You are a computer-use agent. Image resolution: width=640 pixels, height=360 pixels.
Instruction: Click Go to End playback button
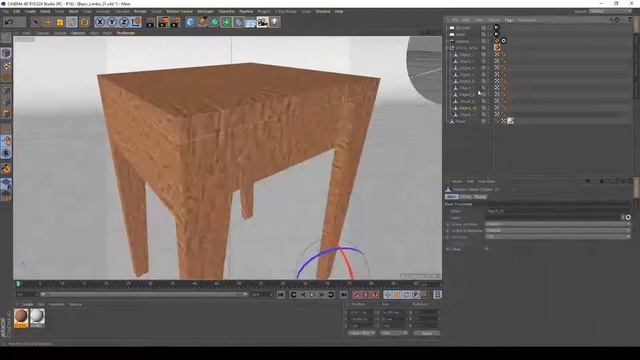344,295
